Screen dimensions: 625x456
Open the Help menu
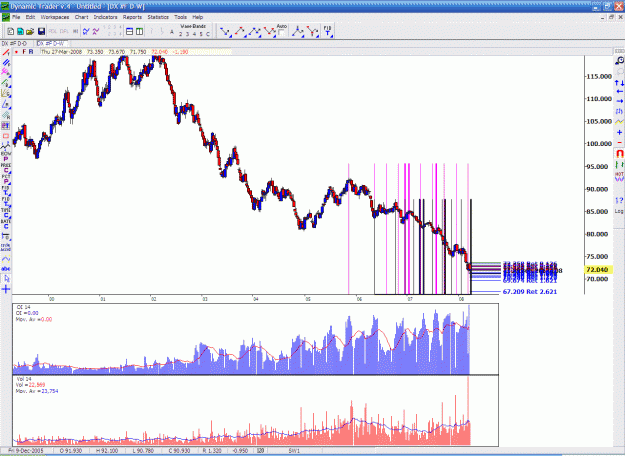pyautogui.click(x=198, y=17)
